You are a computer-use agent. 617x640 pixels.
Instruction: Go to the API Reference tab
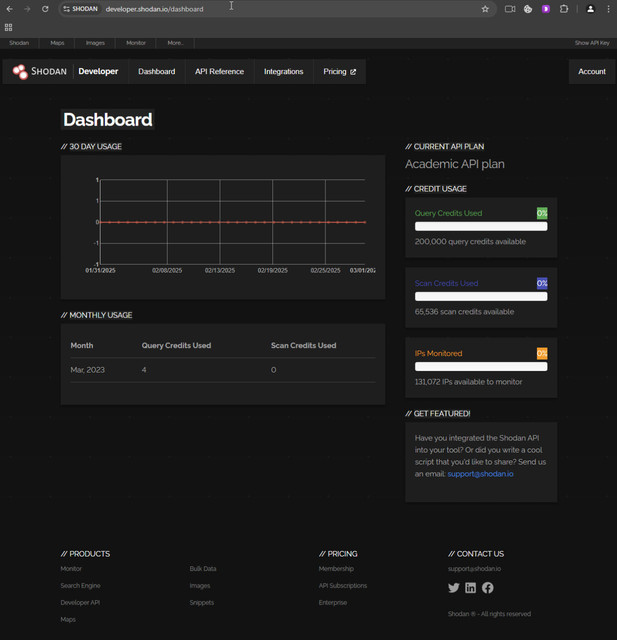click(219, 72)
